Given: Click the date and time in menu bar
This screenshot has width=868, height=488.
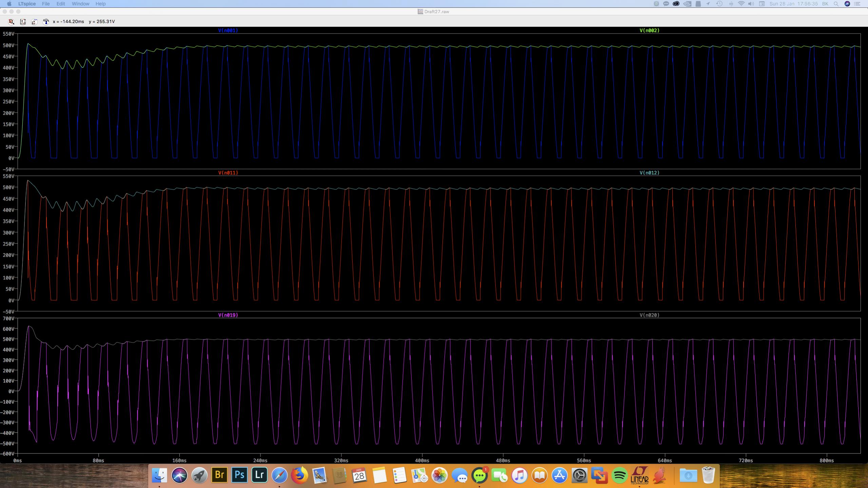Looking at the screenshot, I should (793, 4).
